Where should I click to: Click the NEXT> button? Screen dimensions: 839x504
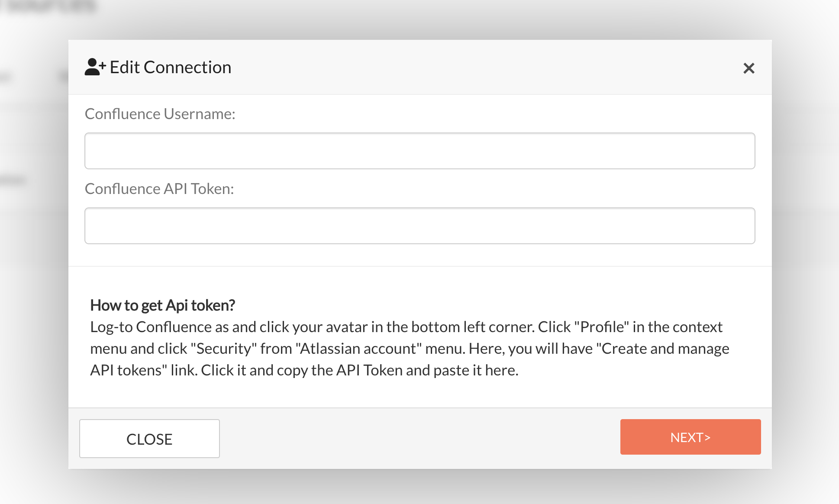point(691,436)
